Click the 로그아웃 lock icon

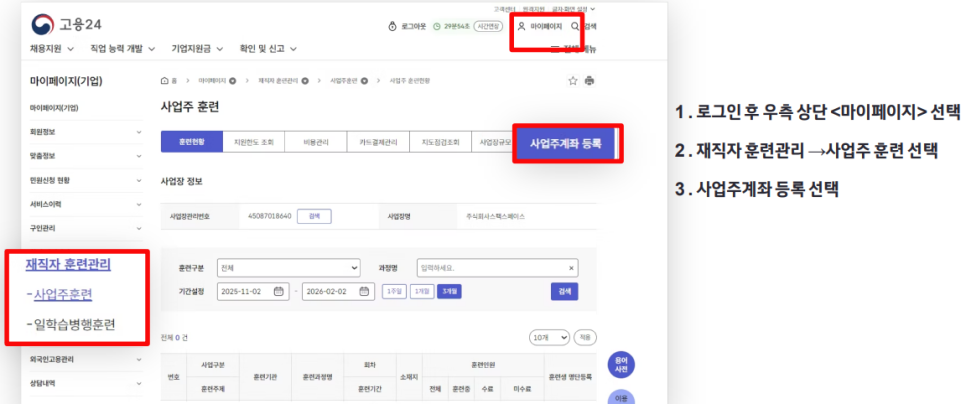click(392, 26)
